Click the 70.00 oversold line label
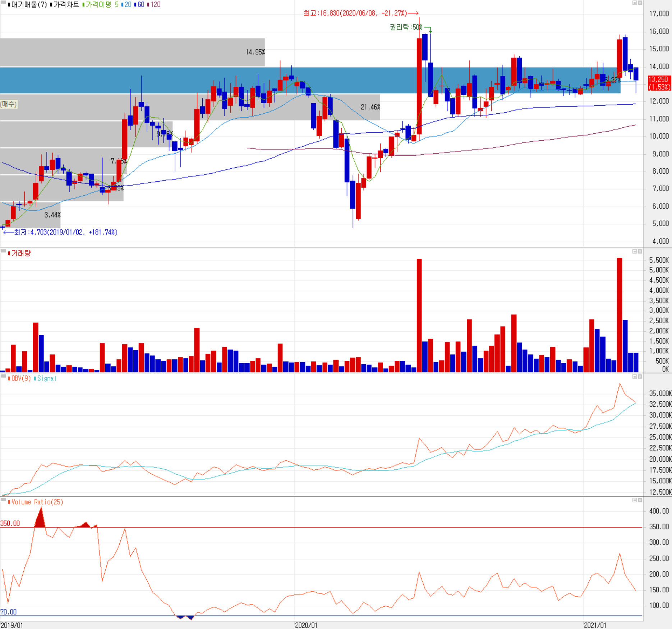The height and width of the screenshot is (629, 672). tap(9, 612)
